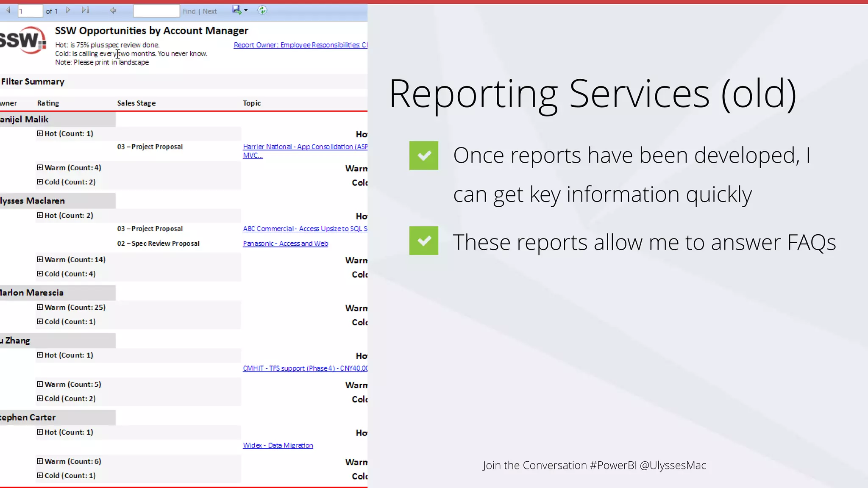This screenshot has height=488, width=868.
Task: Select the Zhang owner row
Action: (x=58, y=341)
